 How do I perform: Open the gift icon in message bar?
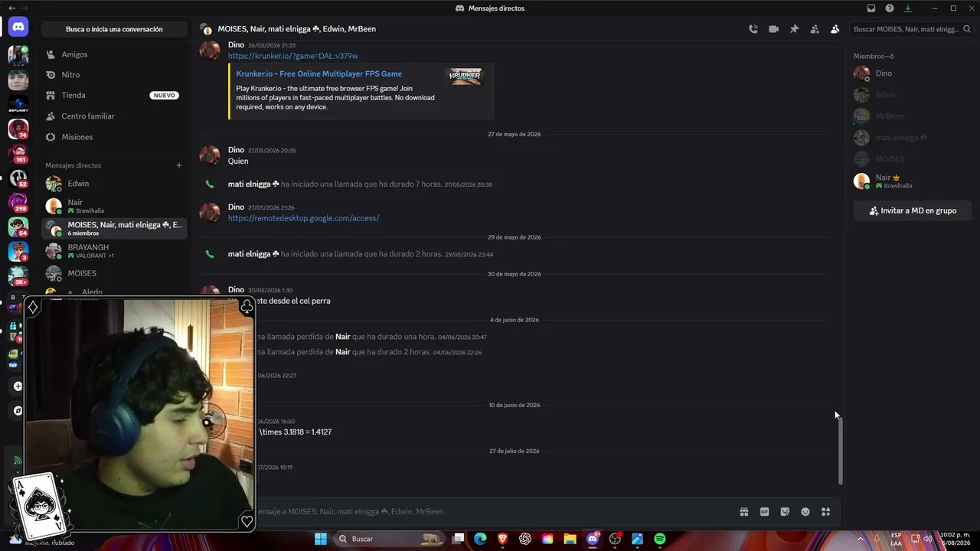[x=743, y=512]
